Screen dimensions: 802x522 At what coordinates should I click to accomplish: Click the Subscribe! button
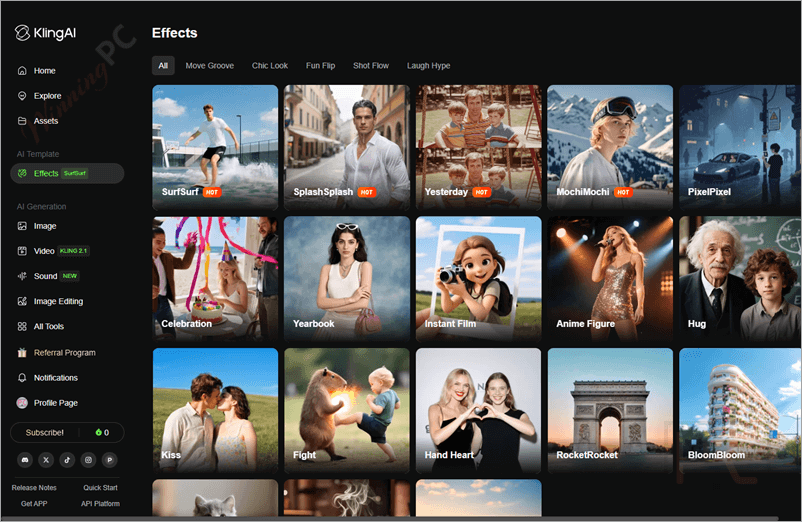45,433
